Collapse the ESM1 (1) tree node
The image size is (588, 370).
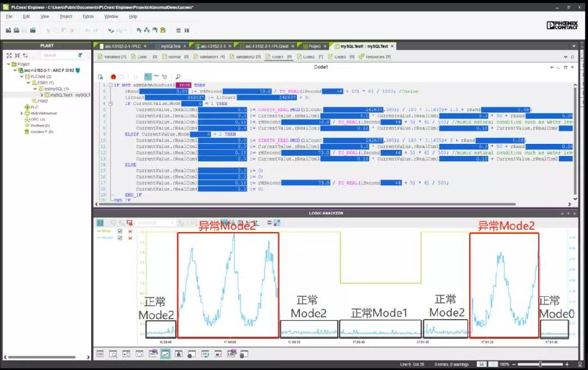coord(29,83)
